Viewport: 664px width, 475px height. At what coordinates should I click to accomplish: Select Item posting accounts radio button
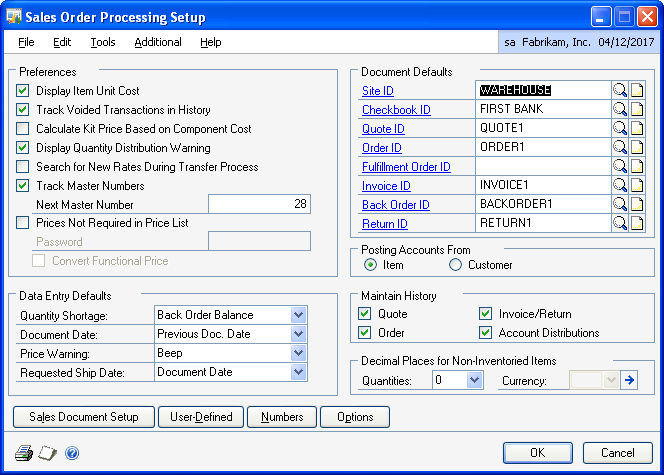(x=370, y=265)
